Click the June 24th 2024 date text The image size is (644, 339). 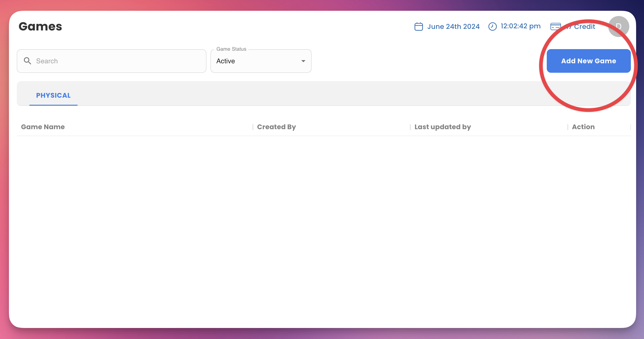(453, 27)
